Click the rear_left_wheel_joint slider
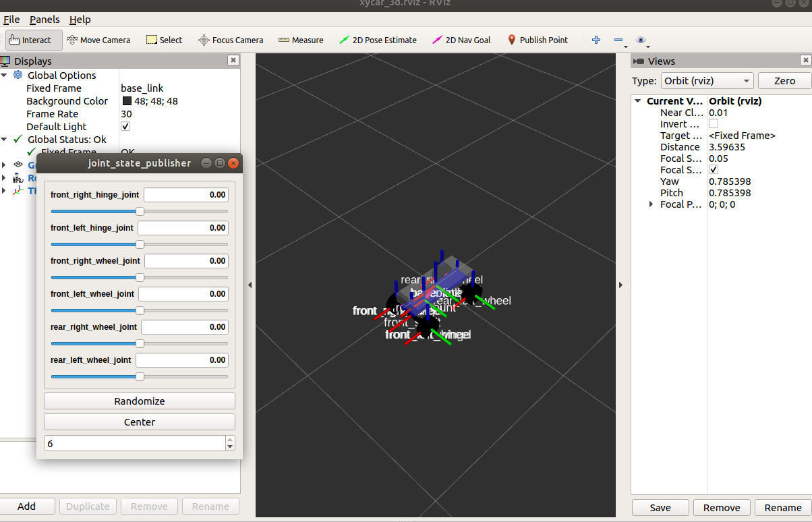The width and height of the screenshot is (812, 522). pos(140,376)
